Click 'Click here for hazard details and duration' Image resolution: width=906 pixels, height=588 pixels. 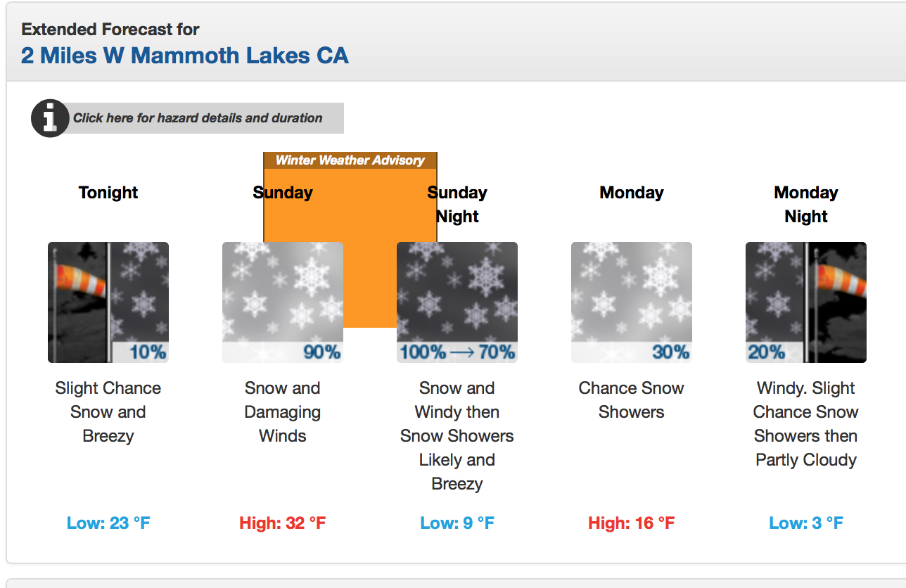point(198,118)
